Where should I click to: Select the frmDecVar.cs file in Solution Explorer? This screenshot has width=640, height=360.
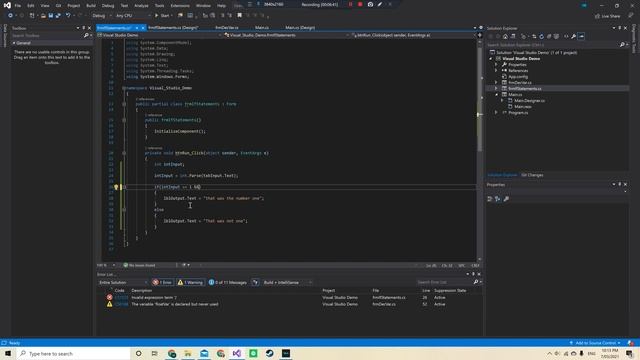tap(520, 82)
